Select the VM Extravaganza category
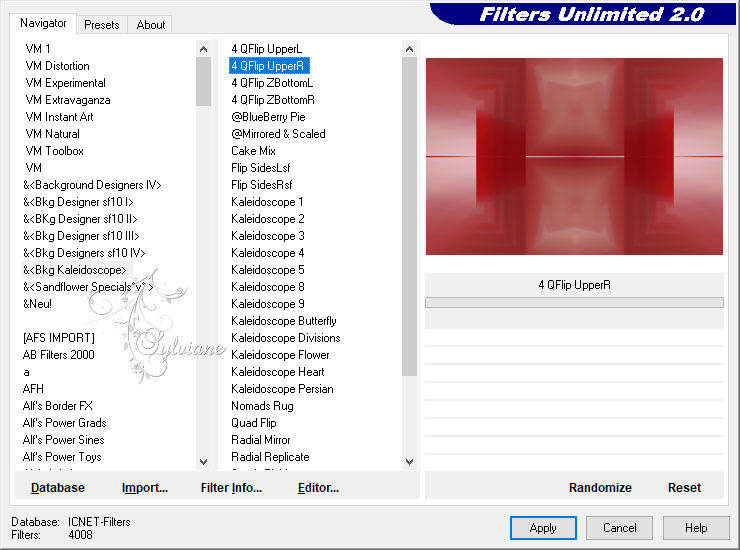Screen dimensions: 740x550 tap(67, 100)
